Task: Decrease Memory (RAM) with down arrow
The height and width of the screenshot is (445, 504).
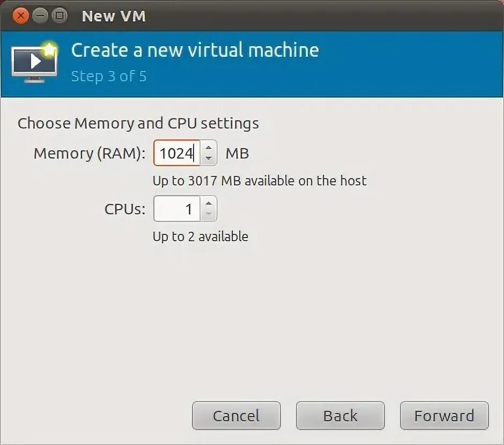Action: pos(209,158)
